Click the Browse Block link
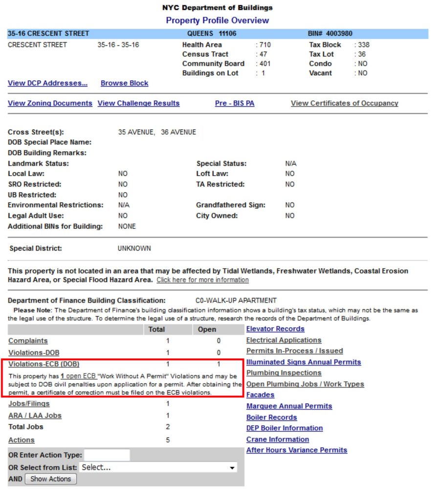441x504 pixels. point(124,83)
